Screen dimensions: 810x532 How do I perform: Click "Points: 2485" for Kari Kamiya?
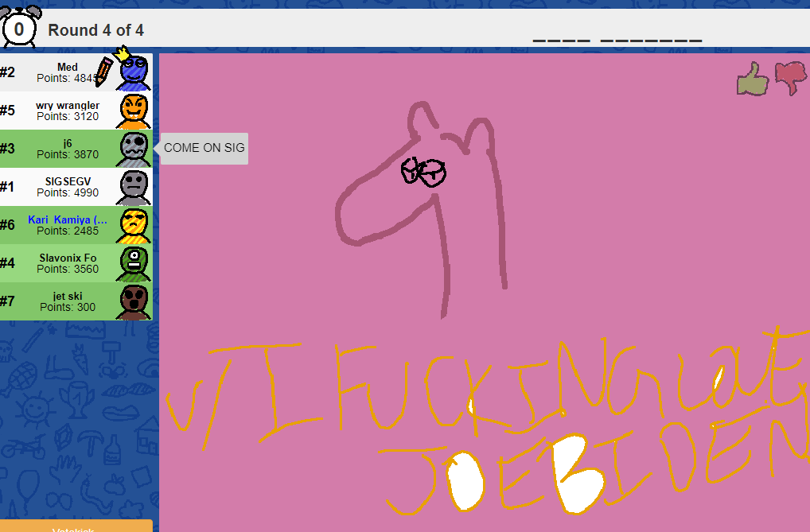[68, 231]
